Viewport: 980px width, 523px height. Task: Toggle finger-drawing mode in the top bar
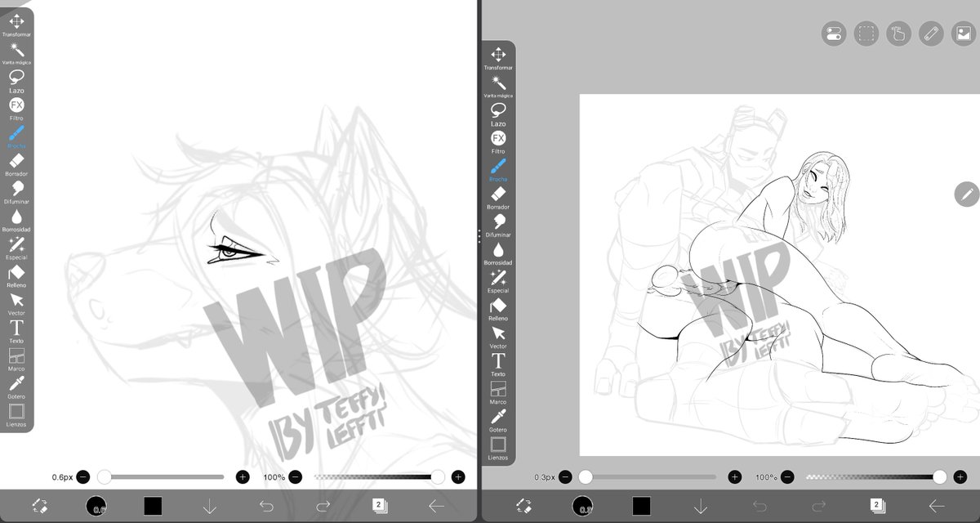898,34
